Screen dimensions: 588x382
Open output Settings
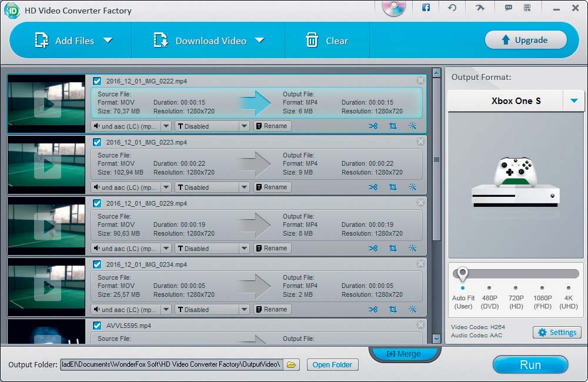557,333
